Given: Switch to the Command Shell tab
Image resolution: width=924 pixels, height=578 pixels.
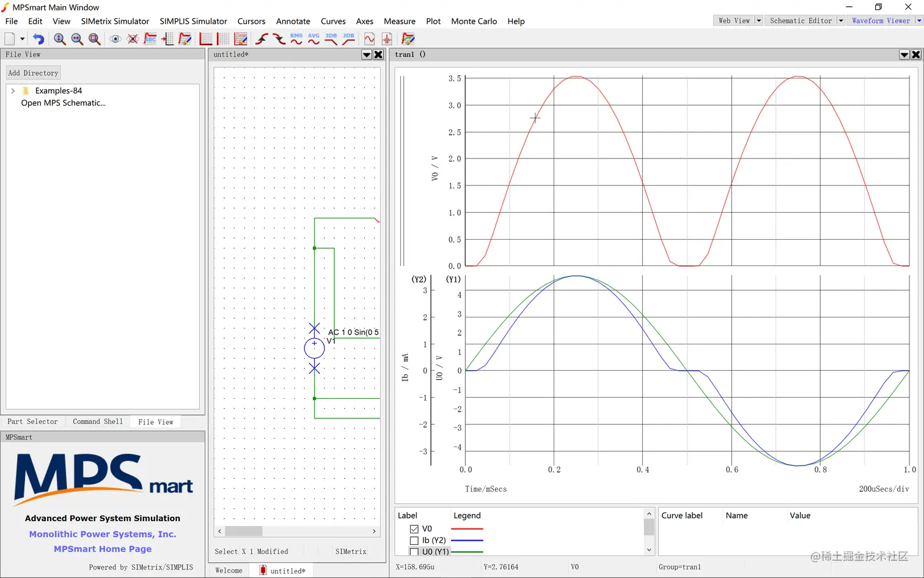Looking at the screenshot, I should click(x=98, y=422).
